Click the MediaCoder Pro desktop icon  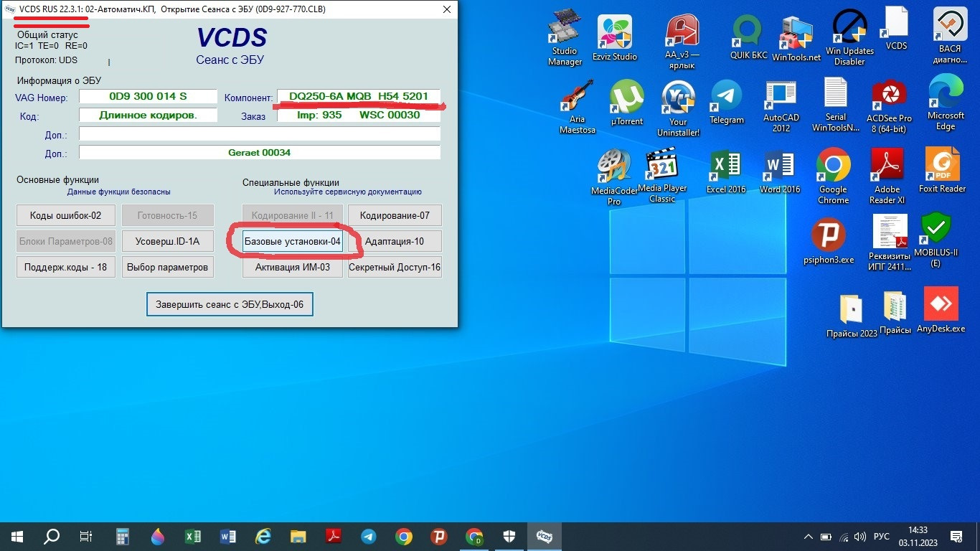click(x=614, y=177)
